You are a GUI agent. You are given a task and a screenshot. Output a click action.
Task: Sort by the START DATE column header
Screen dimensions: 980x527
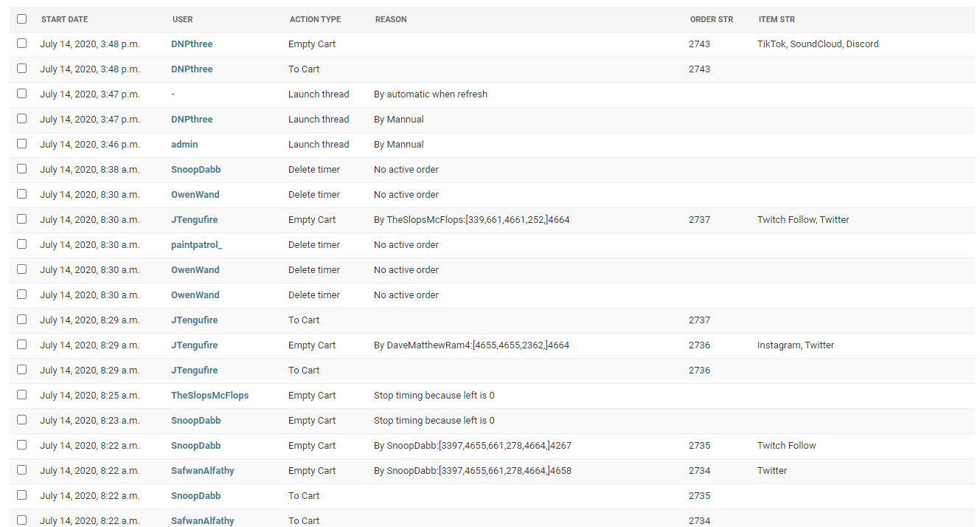[64, 19]
